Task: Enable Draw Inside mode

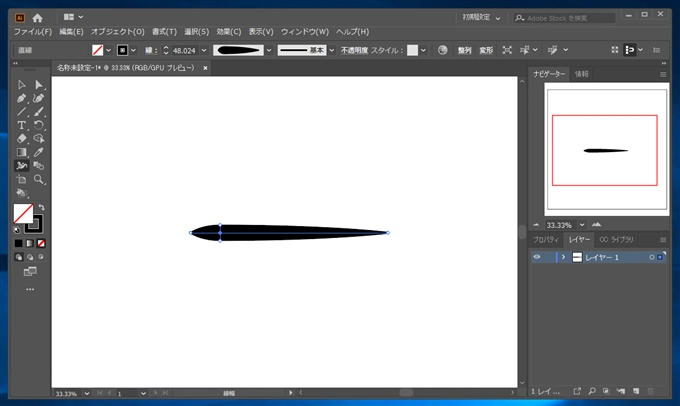Action: tap(41, 257)
